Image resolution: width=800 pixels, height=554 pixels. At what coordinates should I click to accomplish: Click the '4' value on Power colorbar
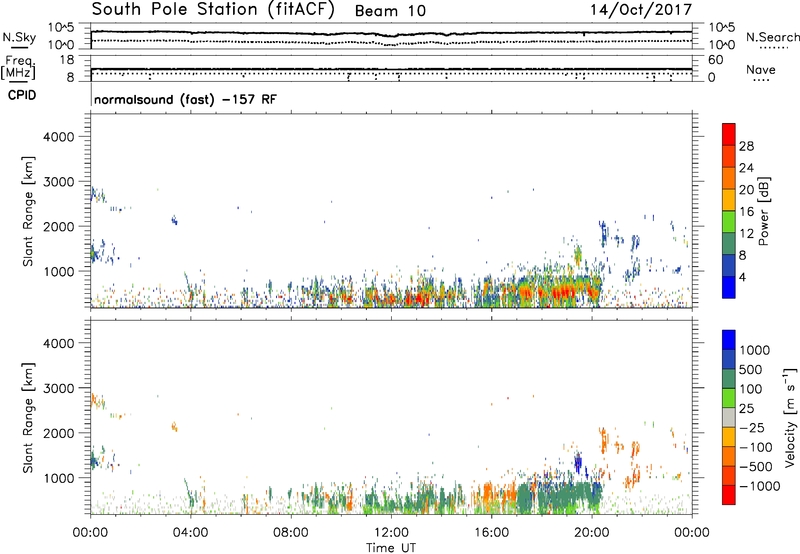pyautogui.click(x=742, y=277)
